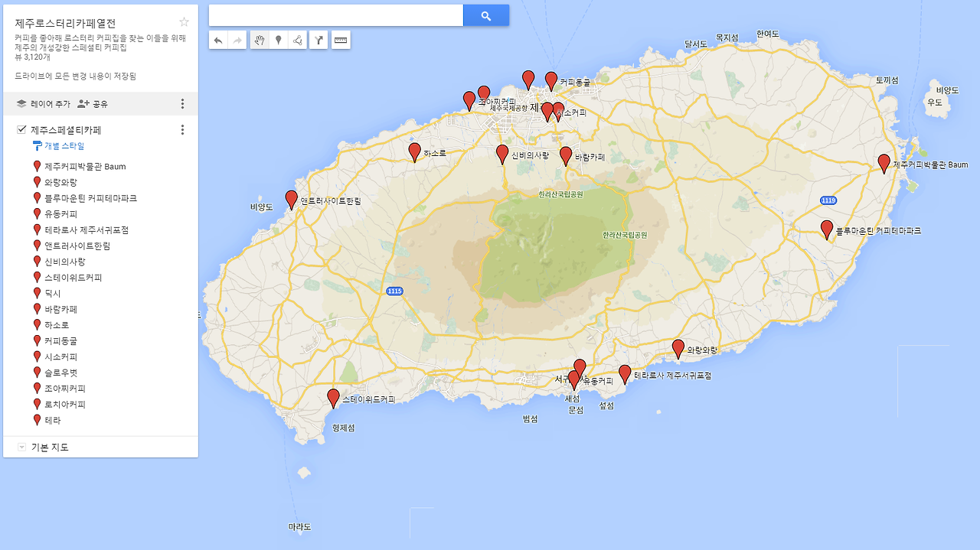Click 레이어 추가 button
The width and height of the screenshot is (980, 550).
44,104
